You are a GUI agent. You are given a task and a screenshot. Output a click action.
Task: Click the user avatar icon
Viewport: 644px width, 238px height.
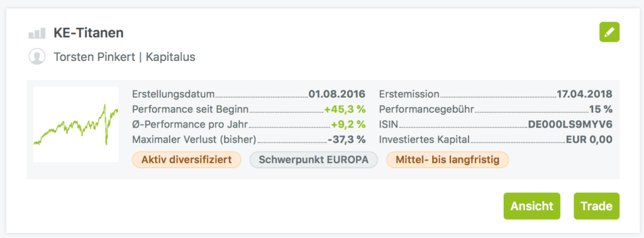click(37, 57)
